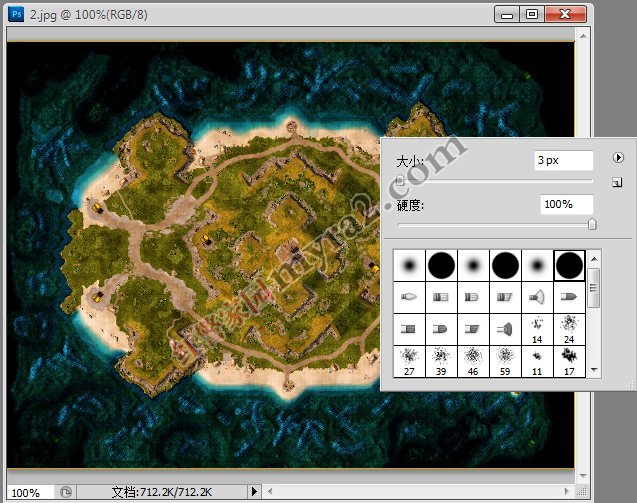The image size is (637, 503).
Task: Click the document window vertical scroll up arrow
Action: pyautogui.click(x=583, y=36)
